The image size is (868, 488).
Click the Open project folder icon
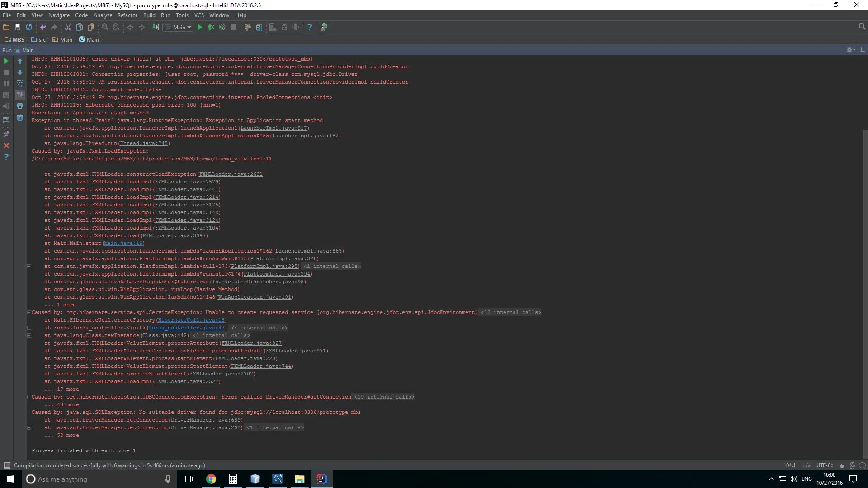tap(6, 28)
